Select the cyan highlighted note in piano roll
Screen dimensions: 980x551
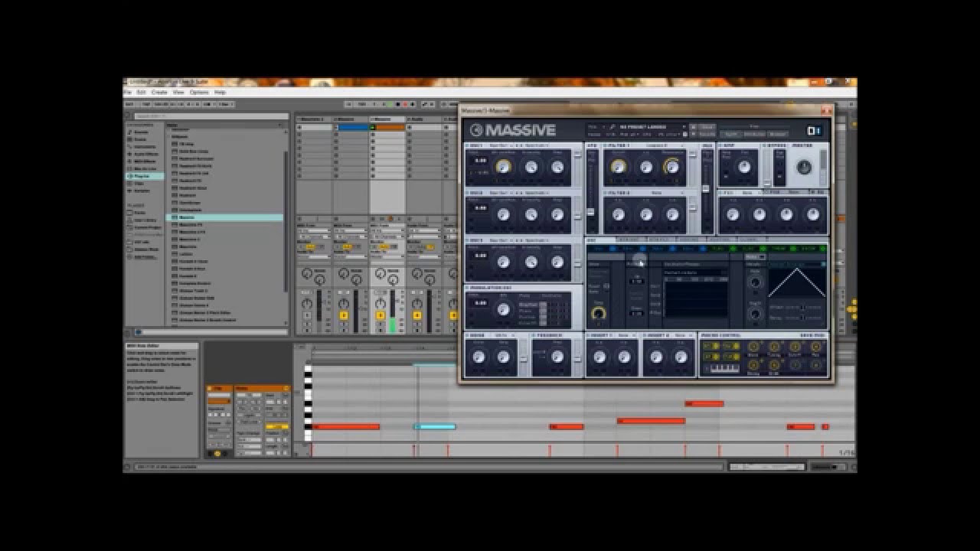click(x=435, y=426)
